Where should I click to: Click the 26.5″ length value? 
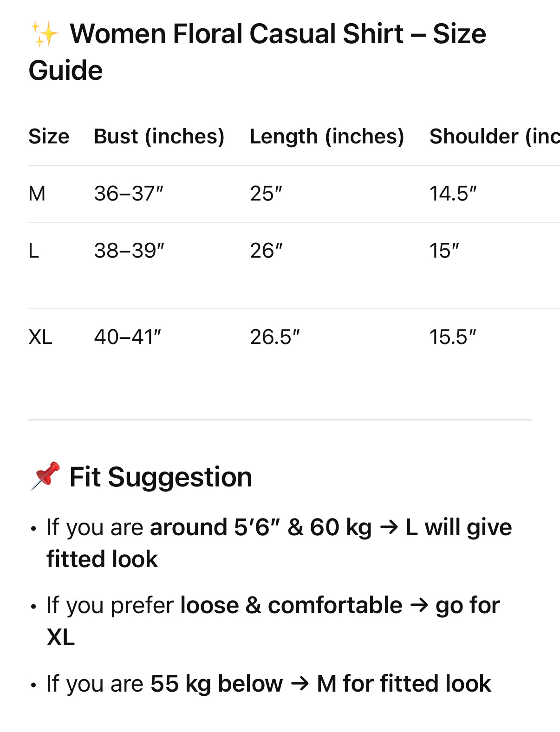pos(275,337)
